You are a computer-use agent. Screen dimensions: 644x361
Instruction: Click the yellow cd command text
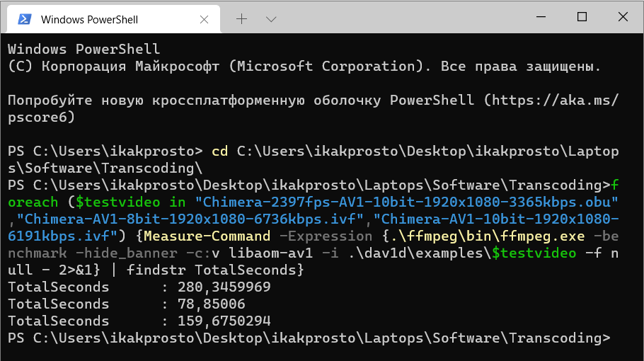click(219, 151)
